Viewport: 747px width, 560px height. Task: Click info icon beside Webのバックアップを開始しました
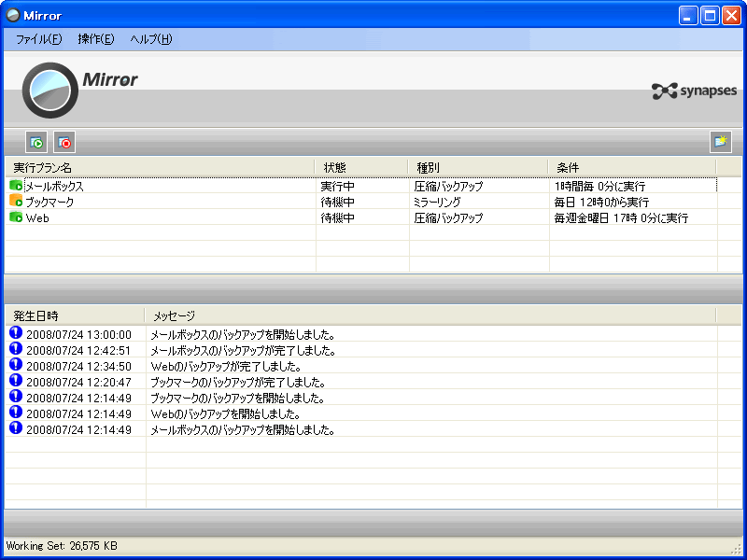pyautogui.click(x=16, y=413)
